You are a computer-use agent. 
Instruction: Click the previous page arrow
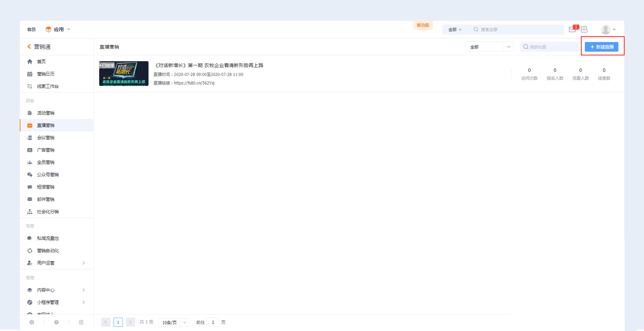pos(106,322)
